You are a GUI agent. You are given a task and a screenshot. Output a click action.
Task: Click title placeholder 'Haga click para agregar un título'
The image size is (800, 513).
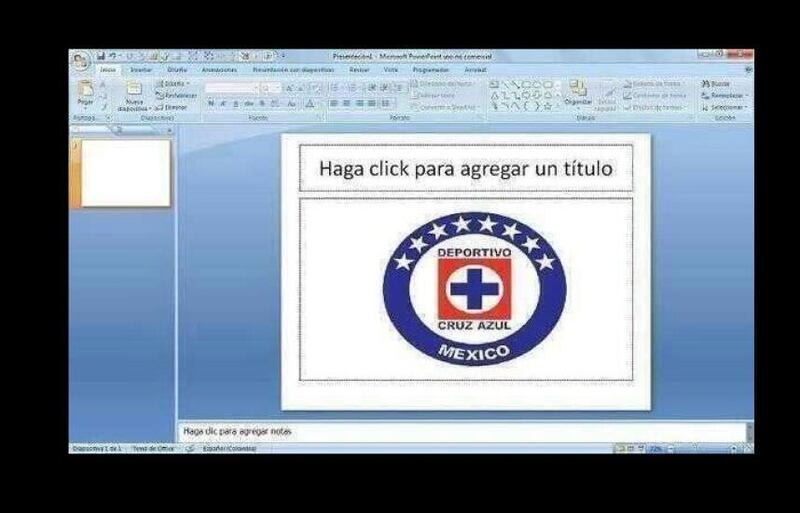[x=466, y=168]
